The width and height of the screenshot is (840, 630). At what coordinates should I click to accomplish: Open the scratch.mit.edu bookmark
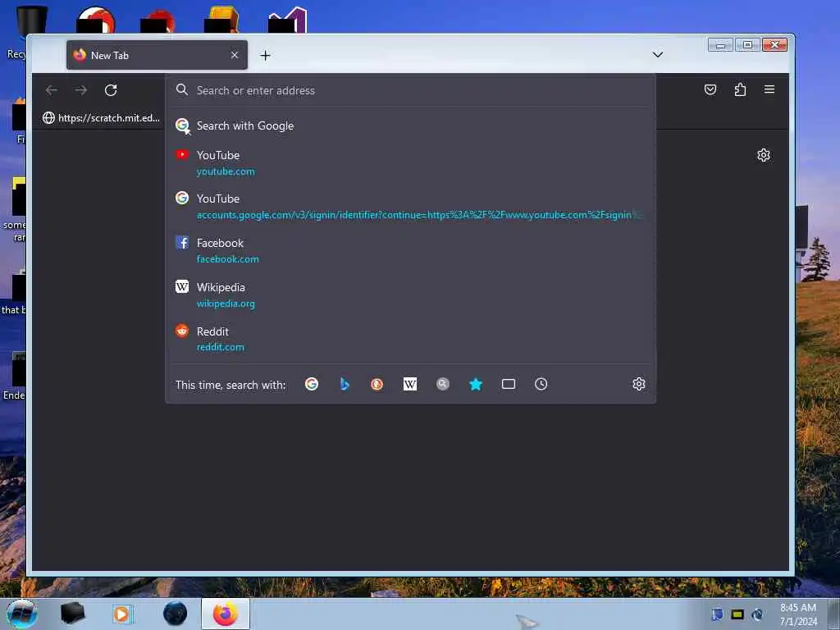[x=101, y=118]
